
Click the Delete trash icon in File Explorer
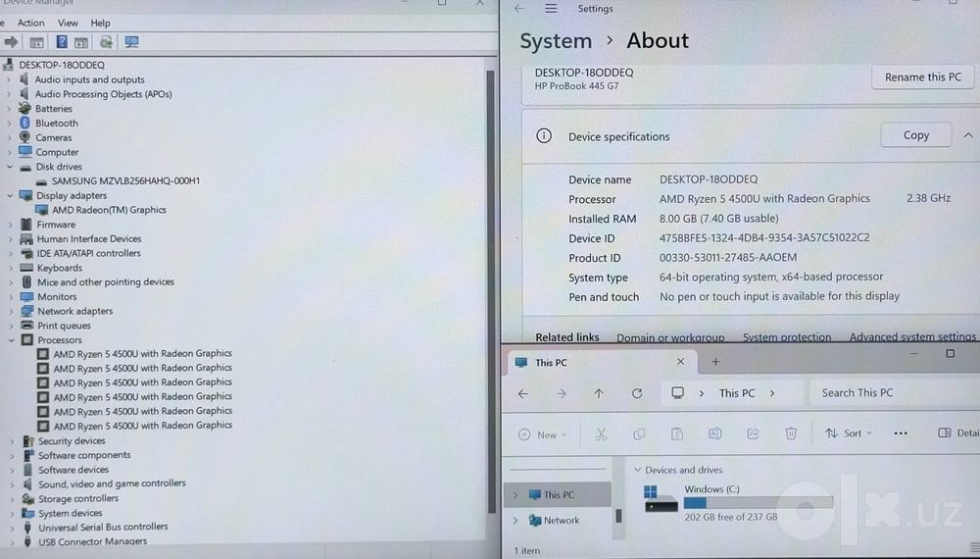pyautogui.click(x=791, y=433)
